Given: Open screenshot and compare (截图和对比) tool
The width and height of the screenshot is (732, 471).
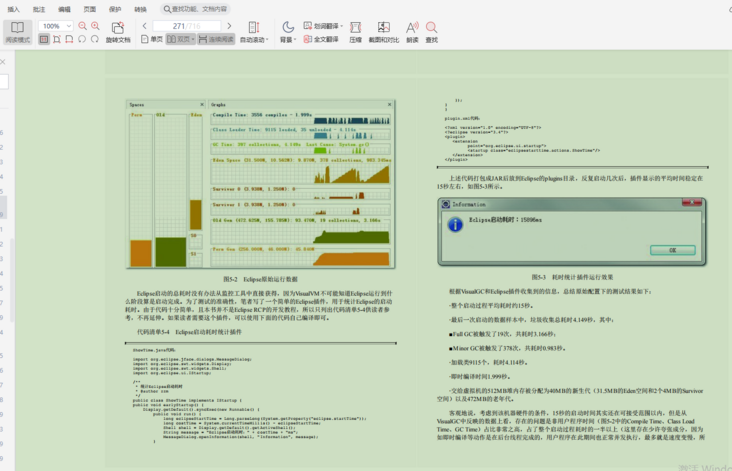Looking at the screenshot, I should (x=383, y=32).
